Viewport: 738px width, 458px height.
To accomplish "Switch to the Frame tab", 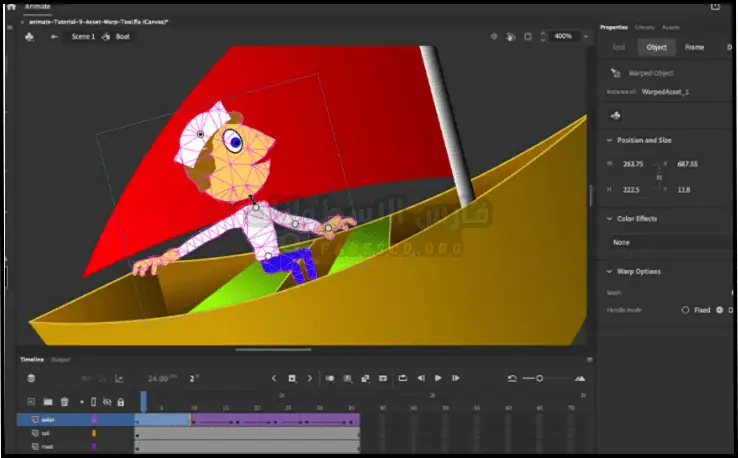I will [694, 47].
